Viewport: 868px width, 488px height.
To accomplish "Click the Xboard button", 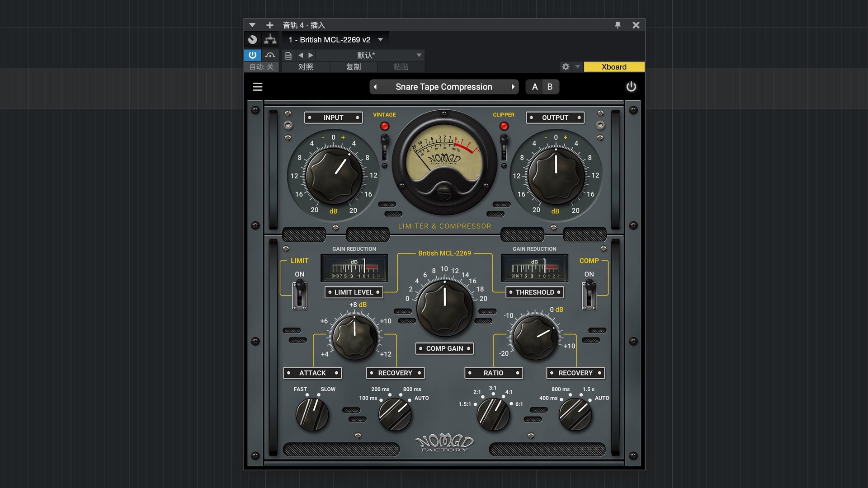I will point(614,67).
